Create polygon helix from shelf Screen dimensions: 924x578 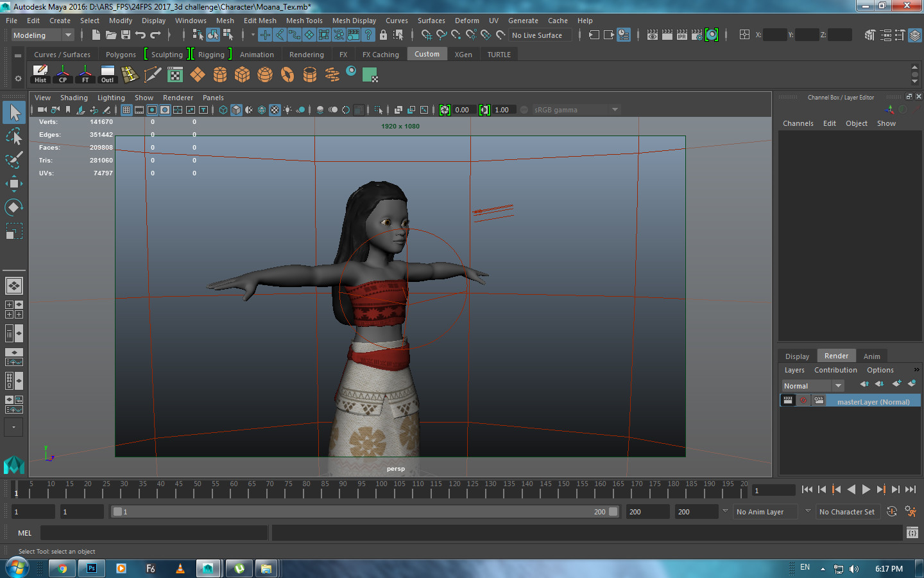[x=332, y=74]
